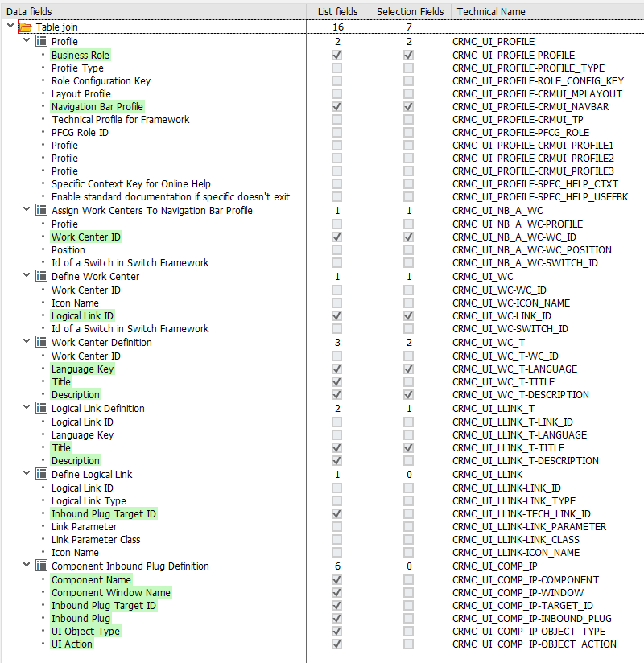The width and height of the screenshot is (644, 663).
Task: Click technical name CRMC_UI_PROFILE-PROFILE_TYPE
Action: click(x=529, y=68)
